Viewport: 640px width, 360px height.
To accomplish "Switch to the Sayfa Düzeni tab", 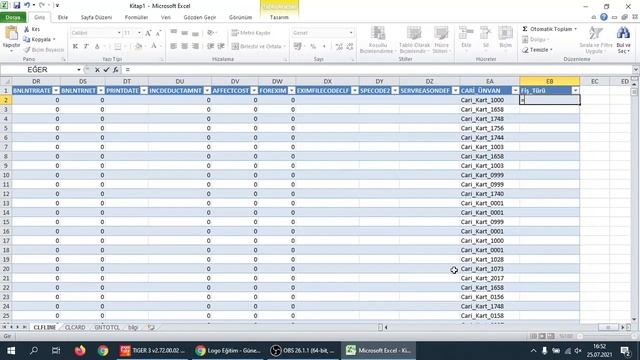I will 96,18.
